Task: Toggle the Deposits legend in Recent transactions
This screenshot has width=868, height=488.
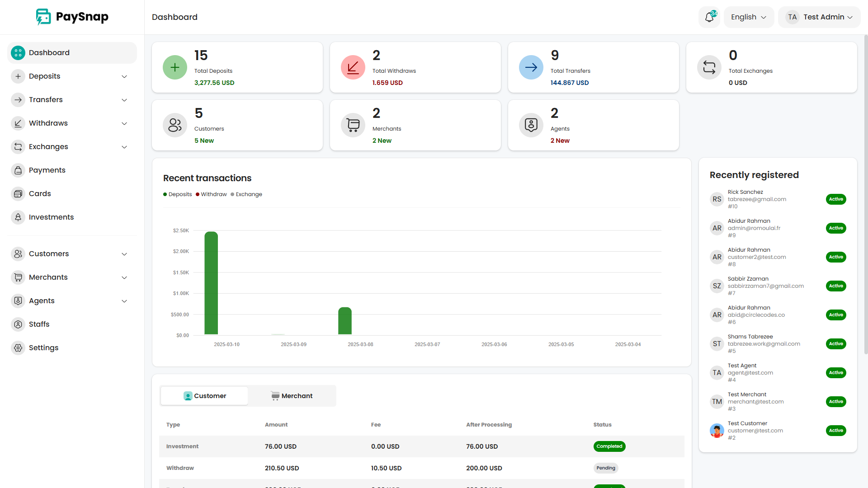Action: 177,194
